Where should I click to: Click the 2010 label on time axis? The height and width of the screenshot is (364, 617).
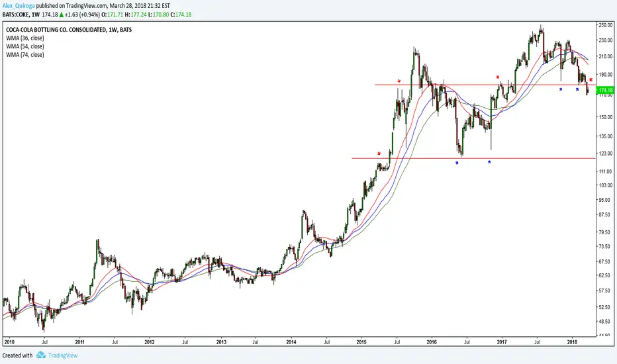(x=9, y=342)
